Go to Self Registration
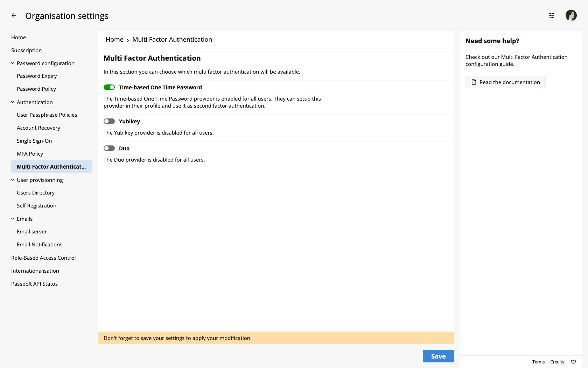588x368 pixels. pyautogui.click(x=36, y=206)
